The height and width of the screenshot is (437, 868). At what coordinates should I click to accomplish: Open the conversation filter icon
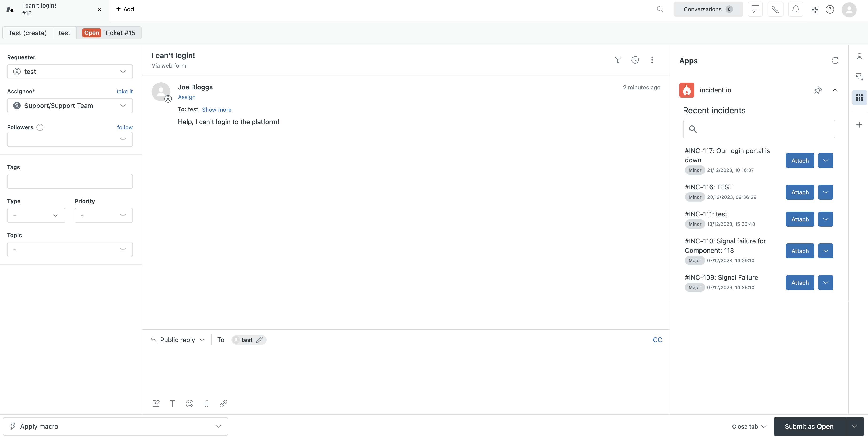click(x=618, y=60)
